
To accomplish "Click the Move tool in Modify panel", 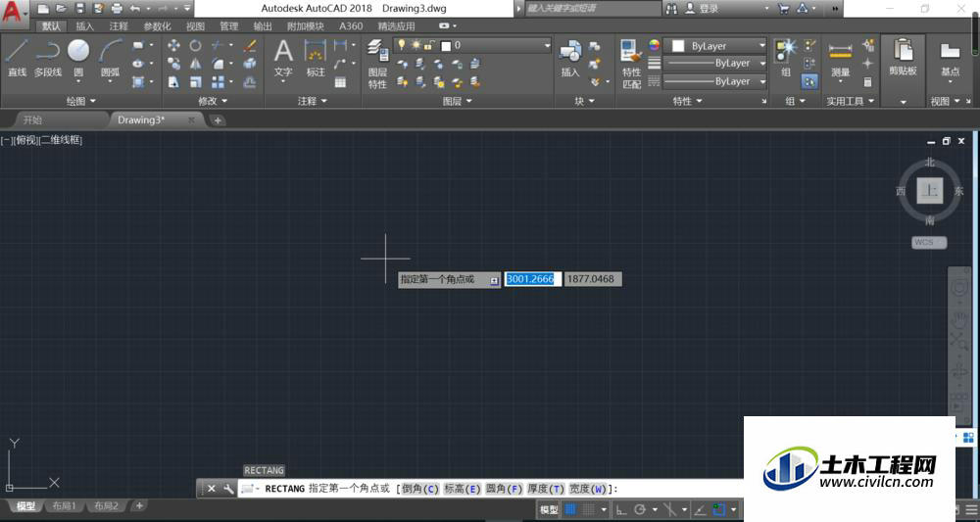I will [x=173, y=46].
